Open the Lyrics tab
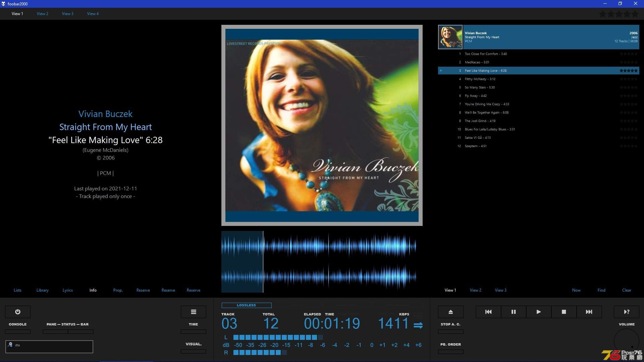This screenshot has height=362, width=644. [68, 290]
